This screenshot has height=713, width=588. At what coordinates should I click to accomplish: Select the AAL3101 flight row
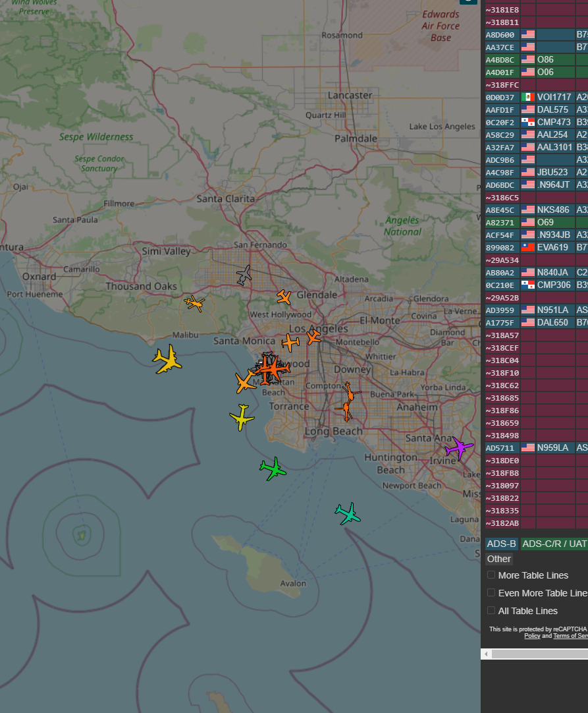click(536, 147)
